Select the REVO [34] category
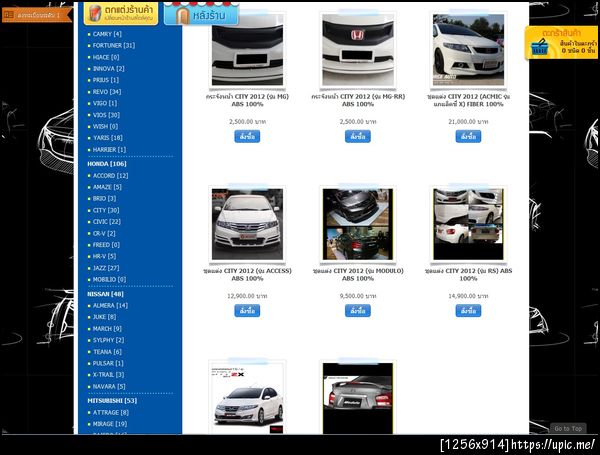The image size is (600, 455). point(107,92)
